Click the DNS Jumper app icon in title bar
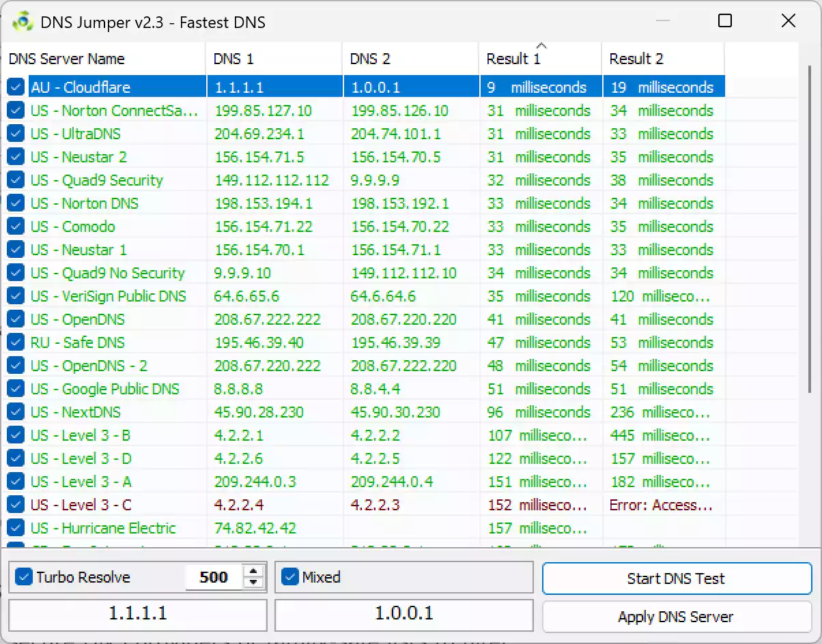This screenshot has height=644, width=822. (x=23, y=22)
